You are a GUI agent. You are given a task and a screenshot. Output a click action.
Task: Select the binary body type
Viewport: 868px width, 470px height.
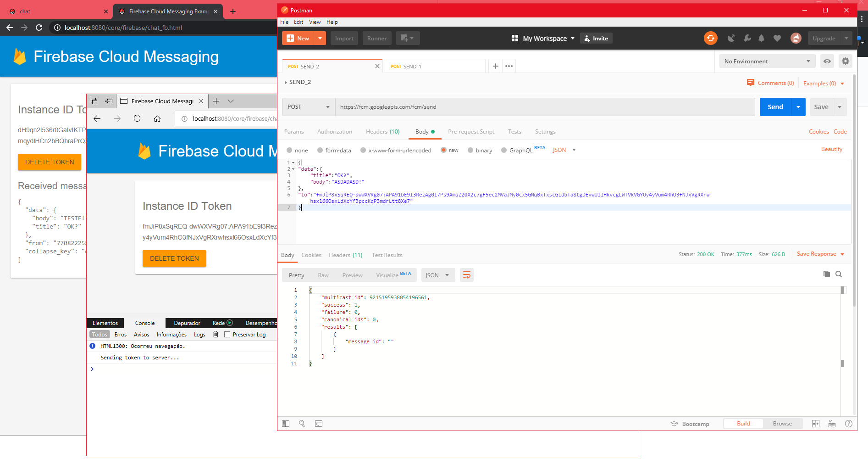point(480,150)
